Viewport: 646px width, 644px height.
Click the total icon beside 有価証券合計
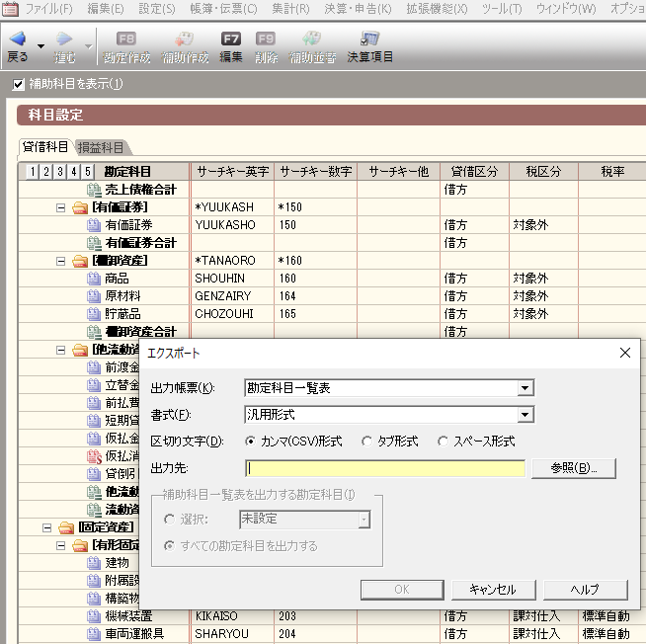pyautogui.click(x=94, y=243)
